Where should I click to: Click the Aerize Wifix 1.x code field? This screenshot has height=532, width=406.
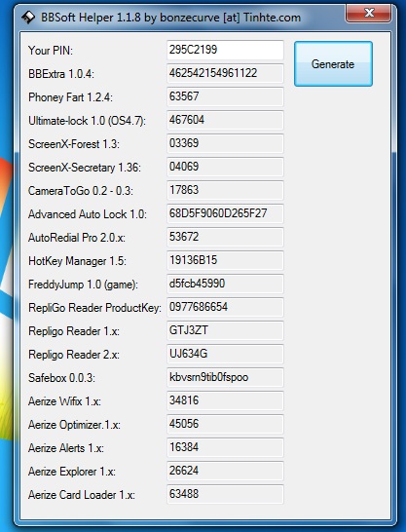225,401
